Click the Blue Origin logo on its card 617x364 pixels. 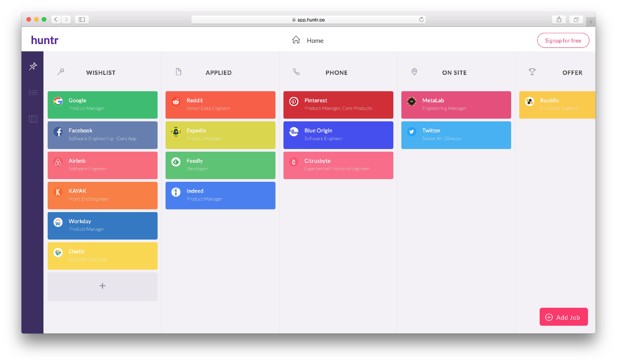(x=294, y=132)
